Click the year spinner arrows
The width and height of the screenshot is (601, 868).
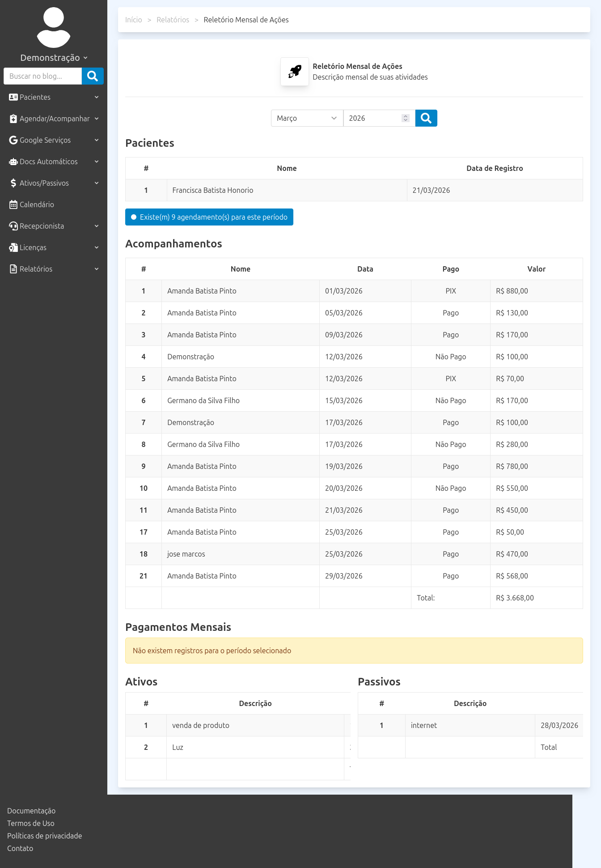[406, 118]
